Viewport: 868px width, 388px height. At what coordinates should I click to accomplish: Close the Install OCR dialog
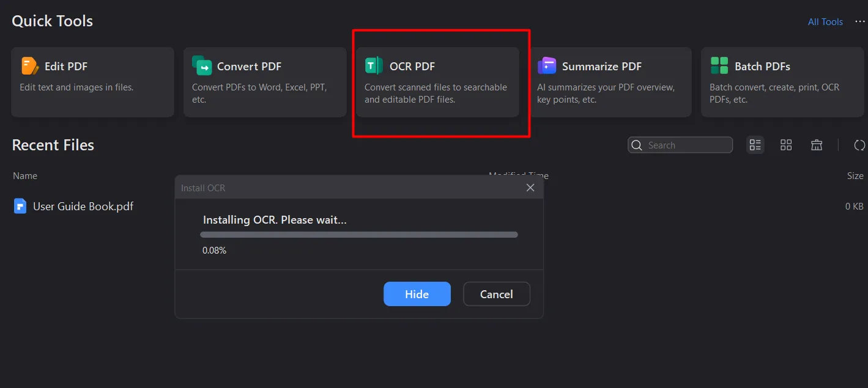(530, 188)
